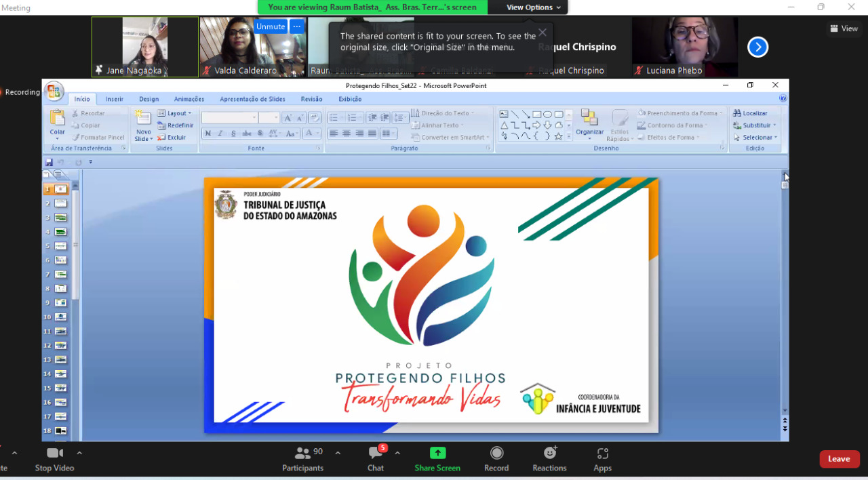The image size is (868, 480).
Task: Open the Animações ribbon tab
Action: pyautogui.click(x=189, y=99)
